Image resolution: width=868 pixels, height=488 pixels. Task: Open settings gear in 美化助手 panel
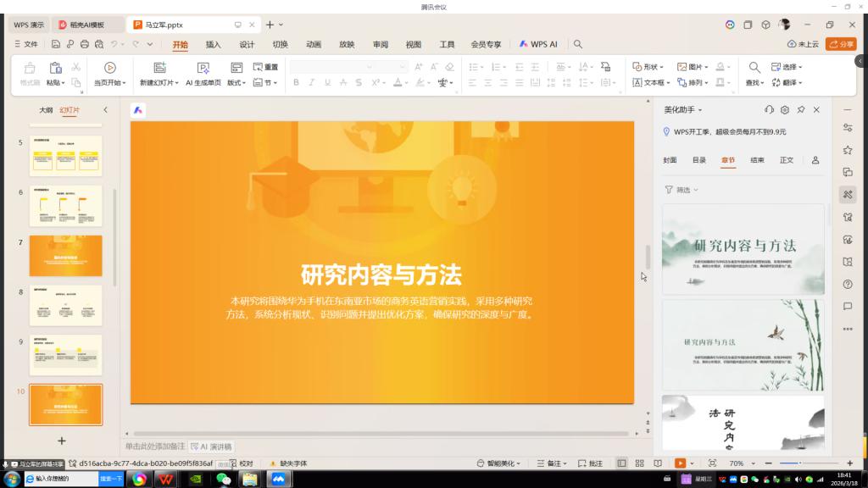(785, 110)
